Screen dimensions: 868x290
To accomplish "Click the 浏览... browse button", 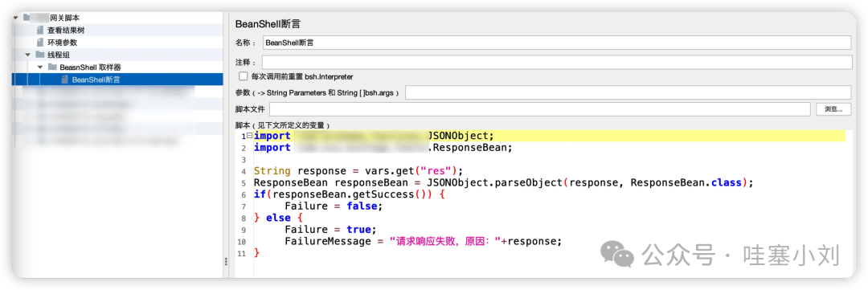I will [833, 109].
